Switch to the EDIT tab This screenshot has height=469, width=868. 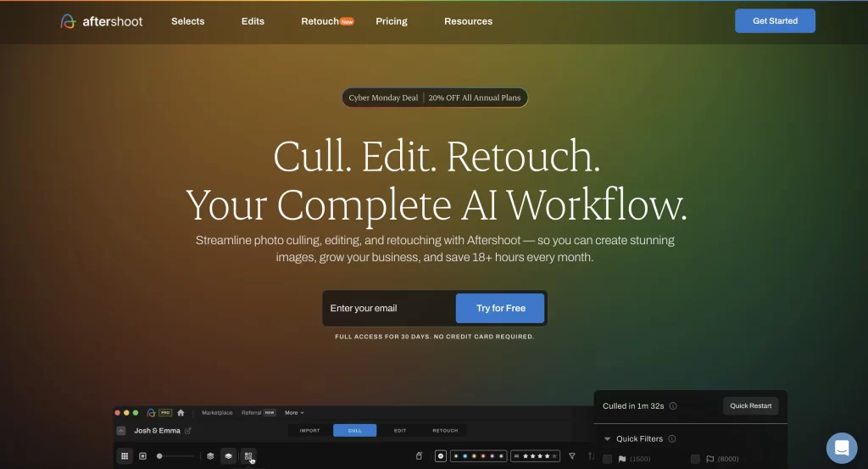pyautogui.click(x=399, y=431)
